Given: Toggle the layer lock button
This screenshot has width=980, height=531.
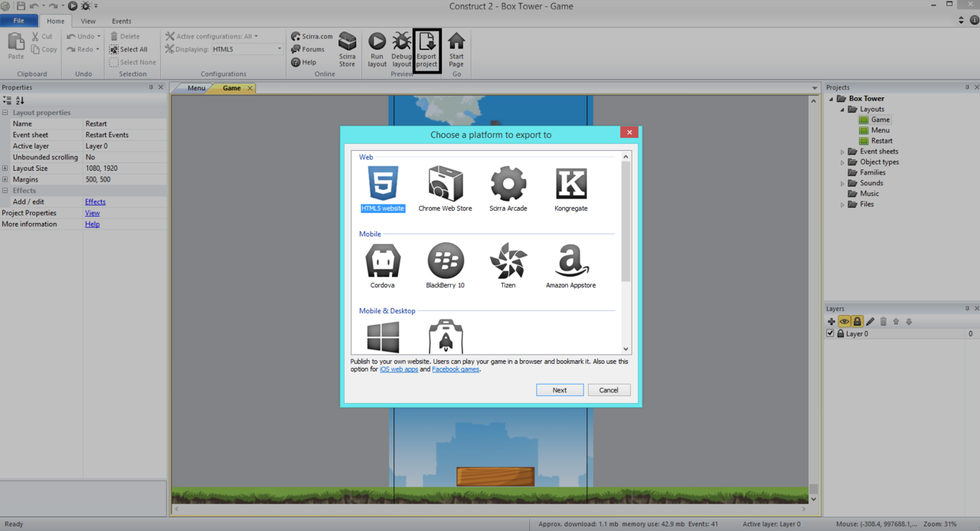Looking at the screenshot, I should point(857,322).
